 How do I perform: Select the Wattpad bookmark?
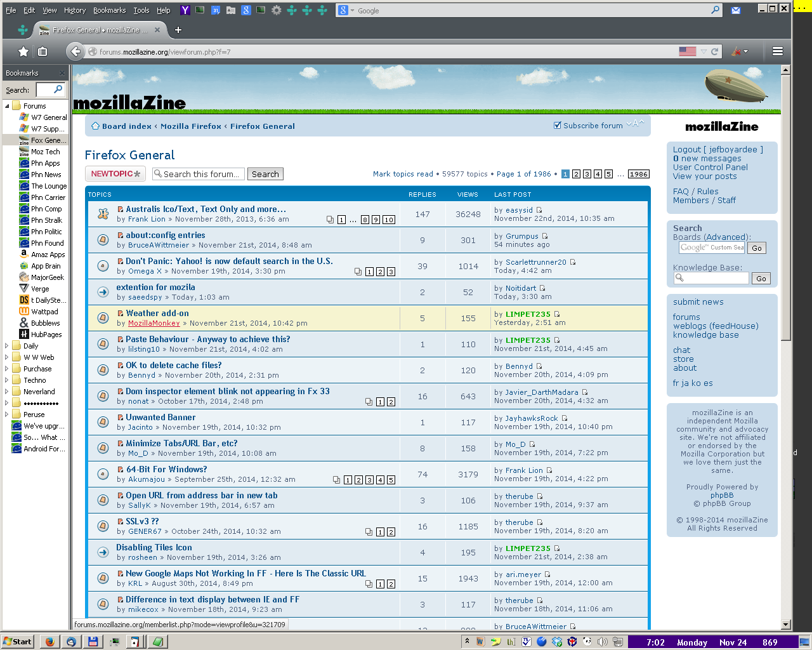[x=44, y=312]
